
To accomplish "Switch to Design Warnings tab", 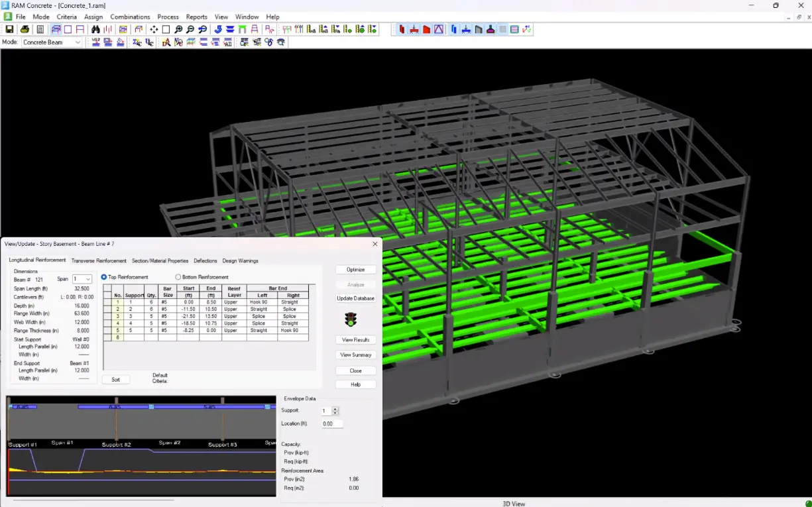I will pos(240,260).
